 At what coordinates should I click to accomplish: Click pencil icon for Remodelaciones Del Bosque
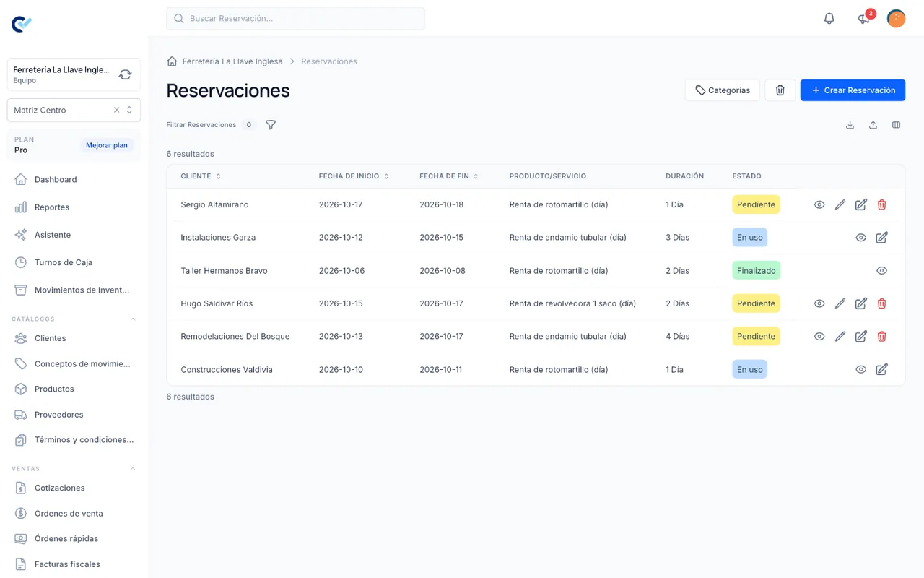click(x=840, y=337)
